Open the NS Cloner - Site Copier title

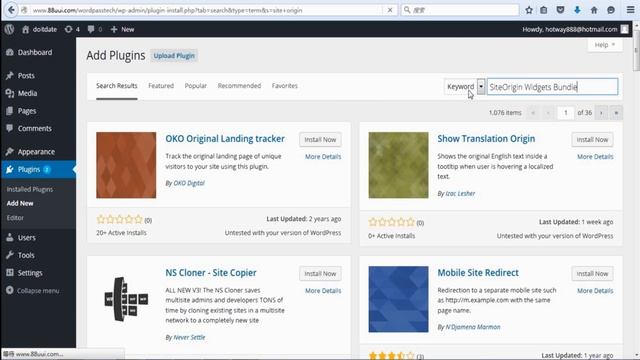click(x=211, y=273)
